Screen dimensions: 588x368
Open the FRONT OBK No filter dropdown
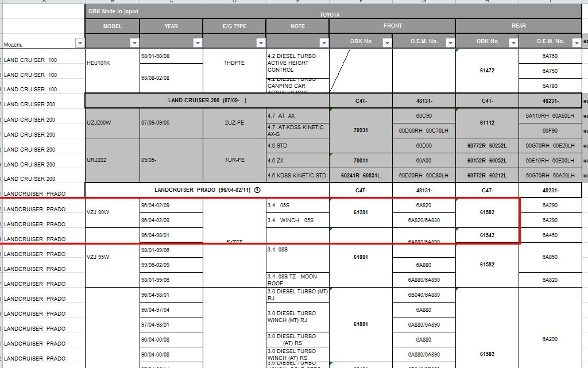click(386, 42)
